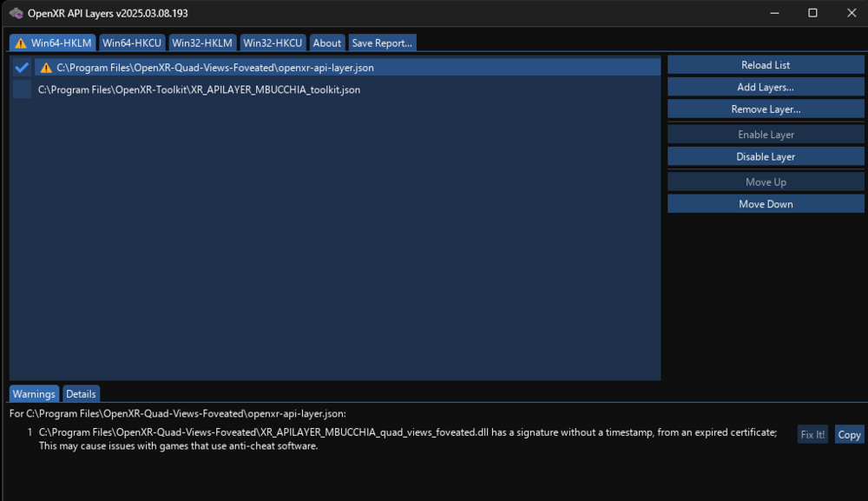Click the 'For C:\Program Files...' warnings heading
The image size is (868, 501).
178,413
